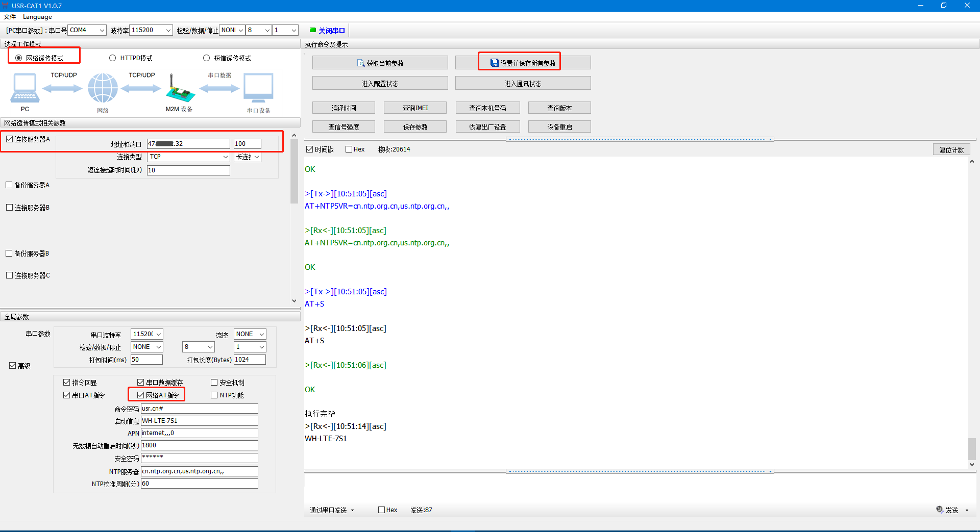The height and width of the screenshot is (532, 980).
Task: Open 串口波特率 dropdown in global parameters
Action: coord(147,334)
